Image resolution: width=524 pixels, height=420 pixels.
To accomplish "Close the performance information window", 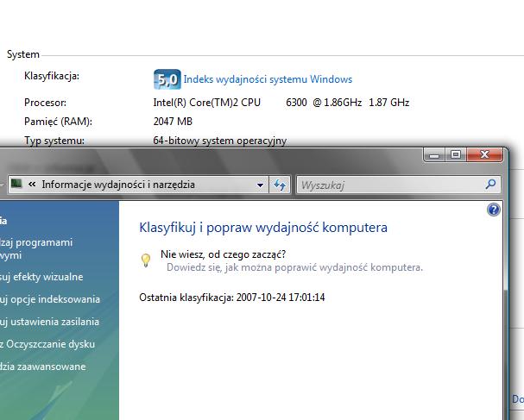I will click(x=484, y=155).
